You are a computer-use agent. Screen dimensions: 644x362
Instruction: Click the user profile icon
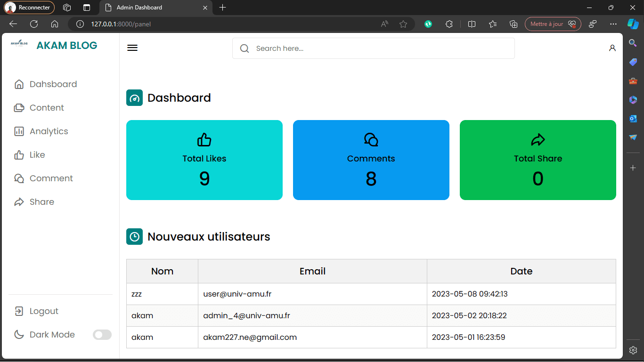(x=612, y=48)
